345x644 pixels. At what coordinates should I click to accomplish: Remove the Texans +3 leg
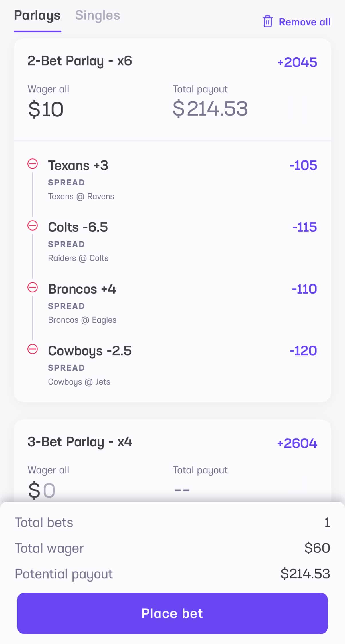click(33, 164)
